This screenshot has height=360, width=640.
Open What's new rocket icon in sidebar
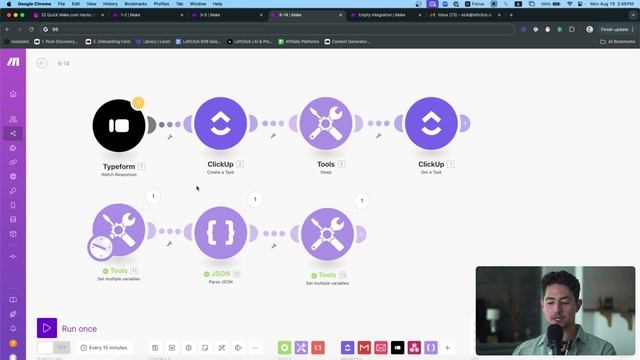(x=13, y=314)
